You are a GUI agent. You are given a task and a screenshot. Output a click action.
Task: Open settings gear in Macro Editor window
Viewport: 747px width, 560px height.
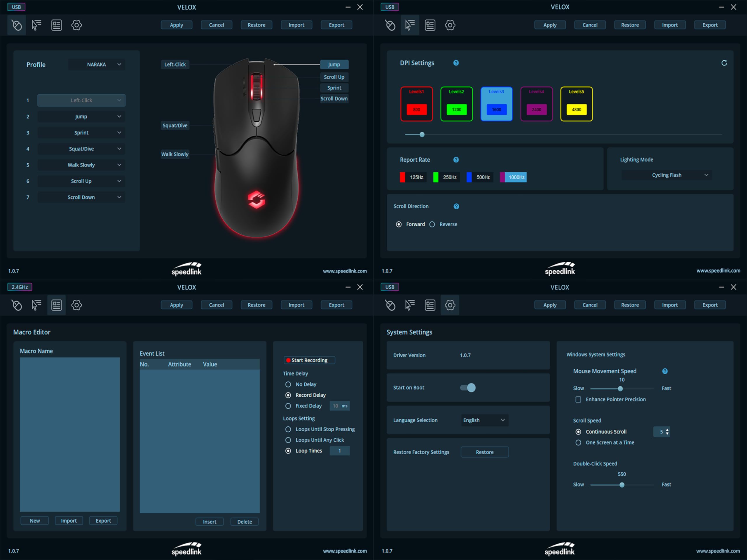[x=77, y=305]
